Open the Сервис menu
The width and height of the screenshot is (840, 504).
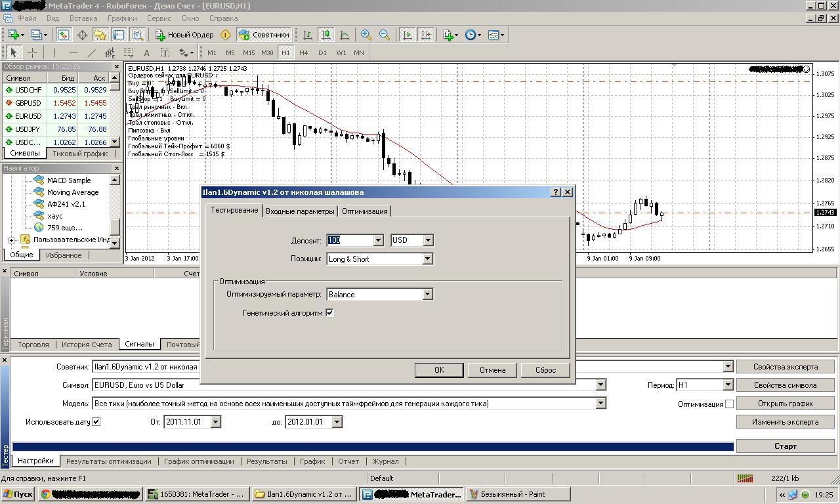159,18
